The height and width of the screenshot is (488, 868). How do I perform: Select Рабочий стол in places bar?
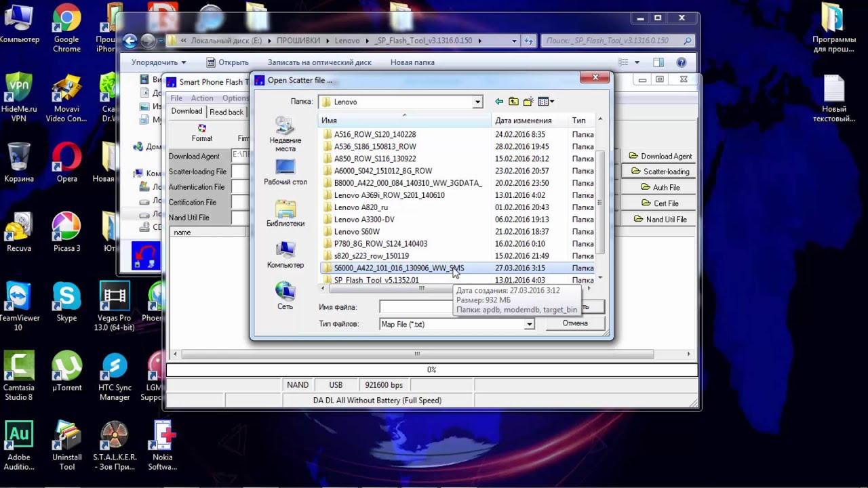285,172
